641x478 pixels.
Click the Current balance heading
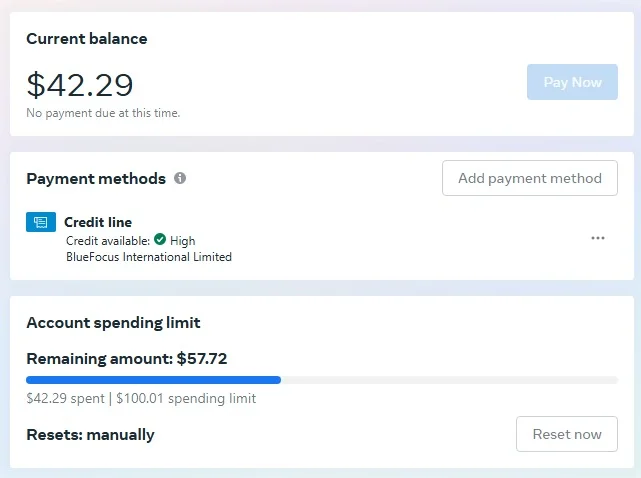click(x=87, y=39)
